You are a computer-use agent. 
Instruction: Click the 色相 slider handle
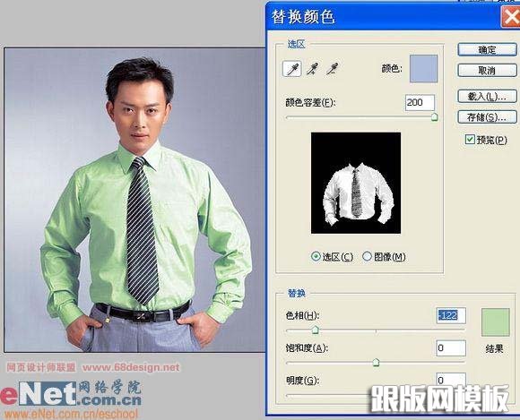[x=315, y=330]
